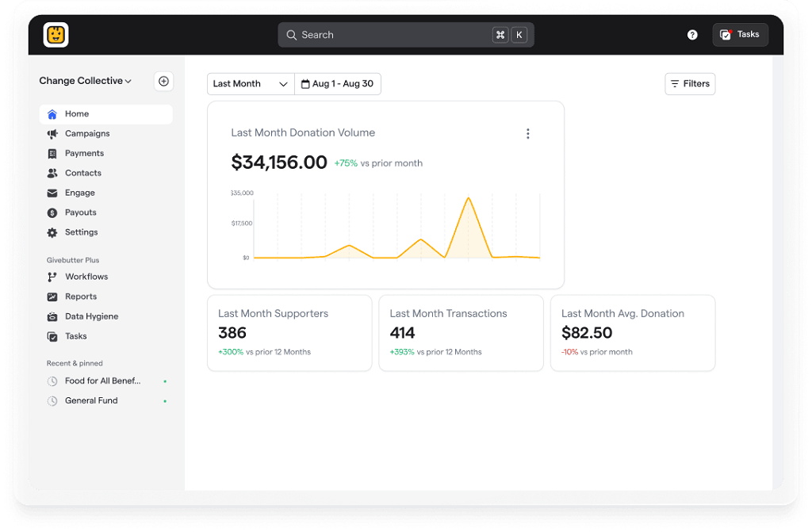812x532 pixels.
Task: Click the Givebutter logo icon
Action: click(x=56, y=35)
